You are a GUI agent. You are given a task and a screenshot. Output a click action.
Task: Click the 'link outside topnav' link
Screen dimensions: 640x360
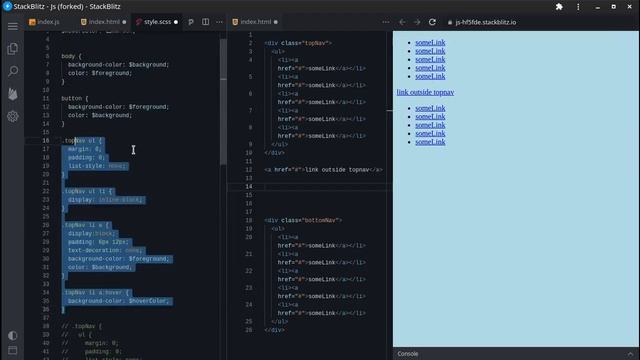point(425,92)
